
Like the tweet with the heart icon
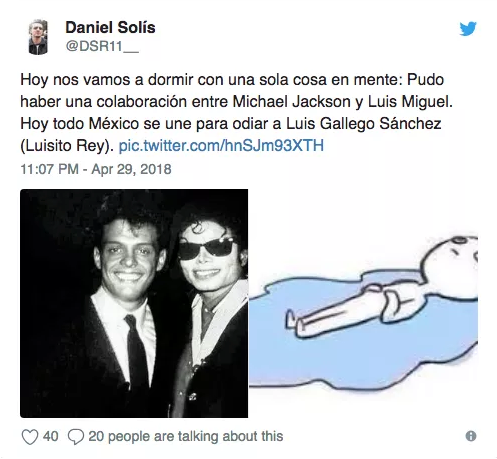pos(30,437)
